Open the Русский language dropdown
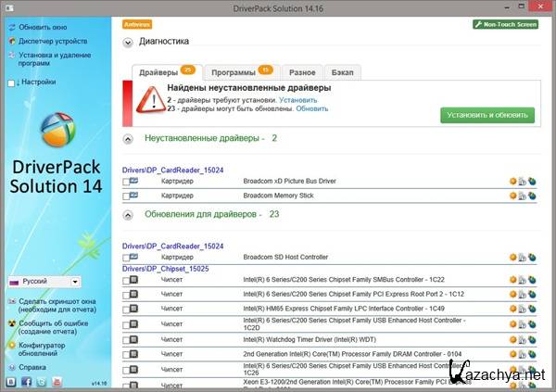Viewport: 556px width, 392px height. click(44, 282)
